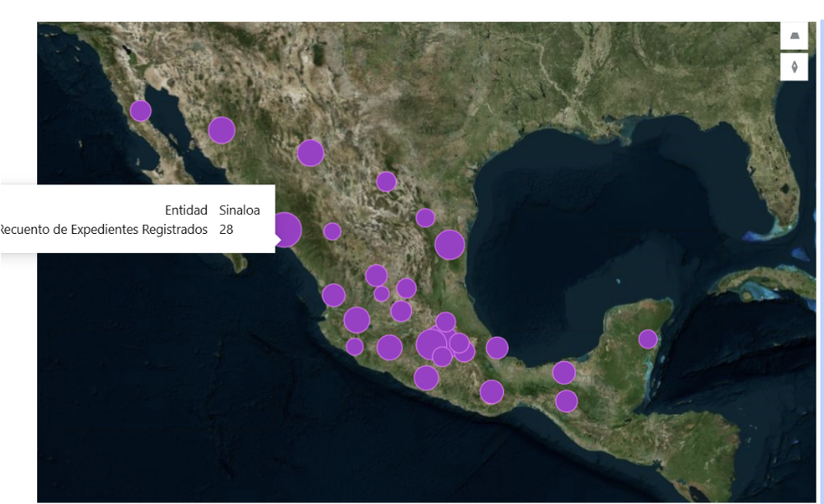Select the Sonora bubble east of Gulf of California
Viewport: 824px width, 504px height.
(x=221, y=130)
